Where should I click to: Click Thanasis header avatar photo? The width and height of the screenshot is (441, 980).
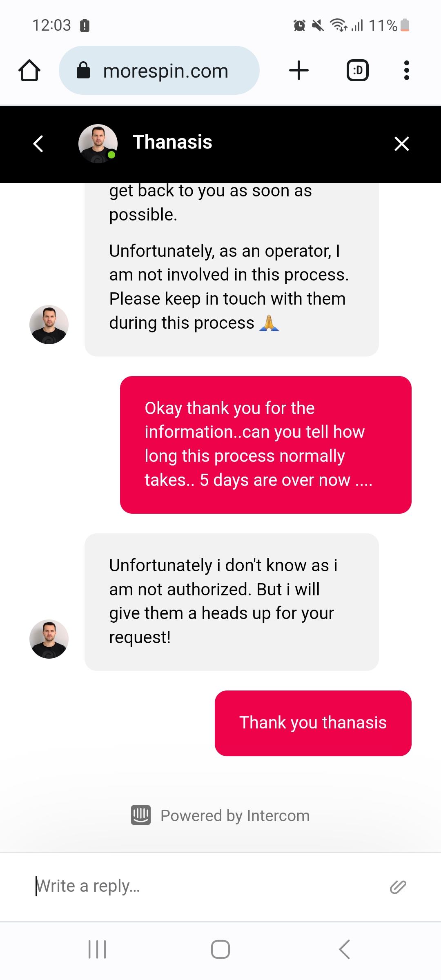[x=98, y=144]
